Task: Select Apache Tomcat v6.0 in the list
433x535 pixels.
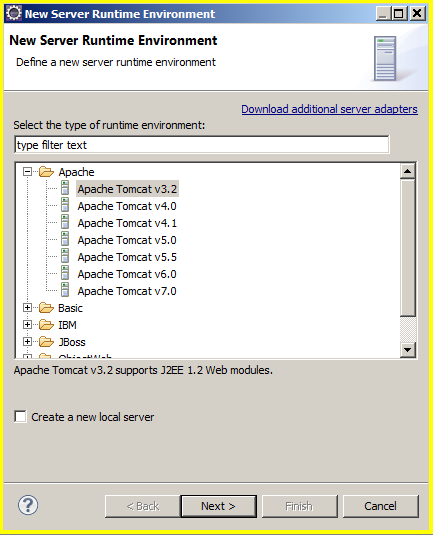Action: click(127, 274)
